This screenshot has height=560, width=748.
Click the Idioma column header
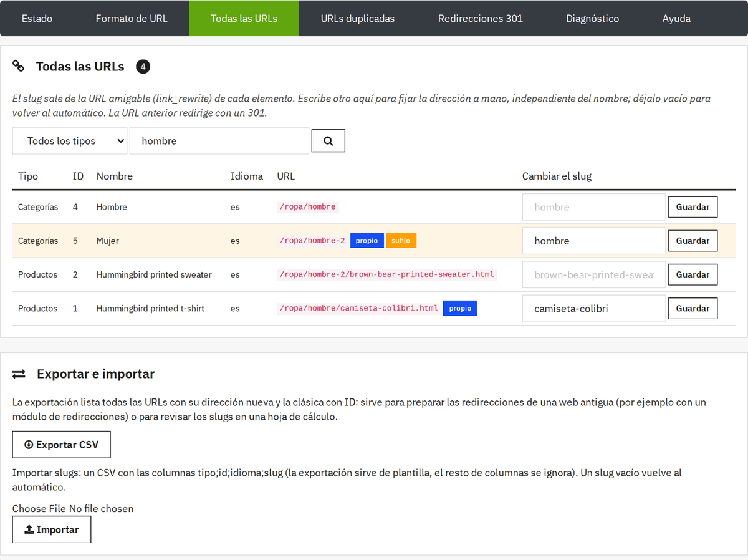pyautogui.click(x=247, y=176)
